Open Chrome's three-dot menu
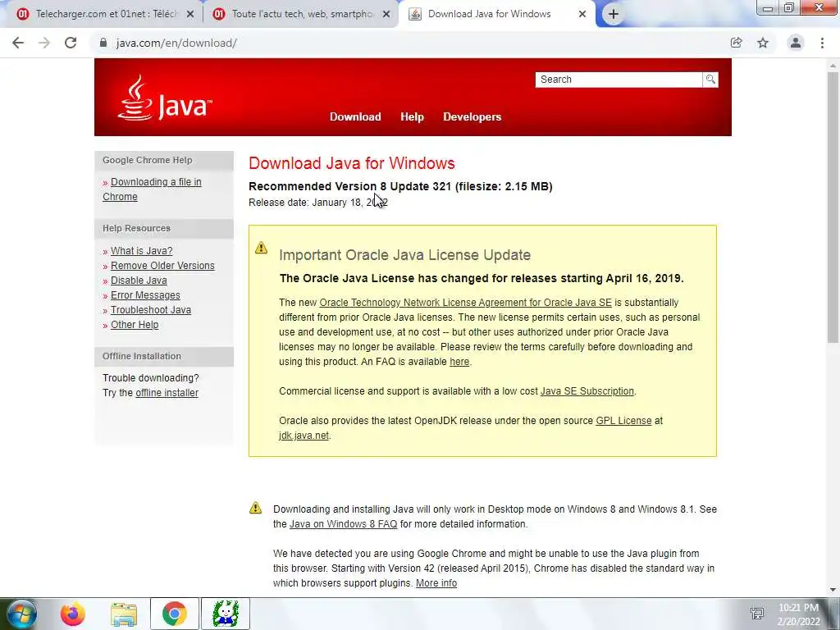Image resolution: width=840 pixels, height=630 pixels. [822, 43]
